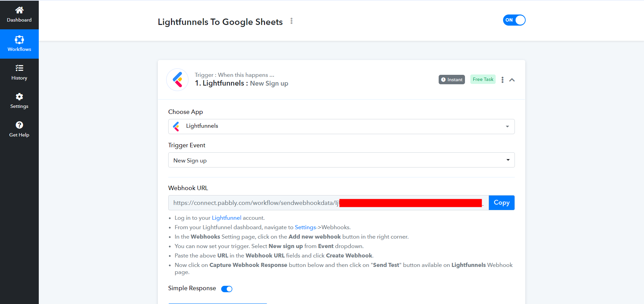The image size is (644, 304).
Task: Open the Dashboard from the sidebar
Action: tap(19, 15)
